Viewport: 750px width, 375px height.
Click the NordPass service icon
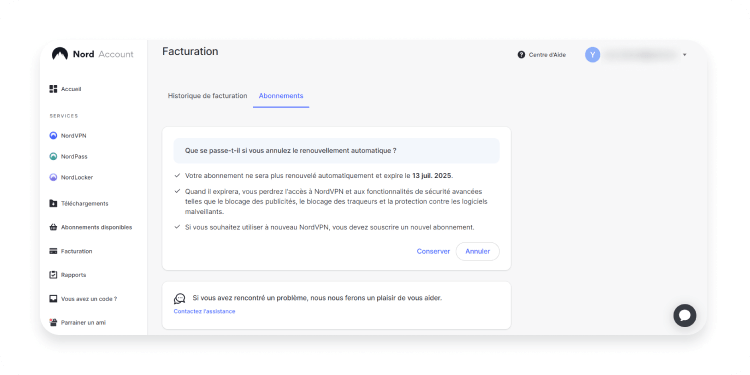click(53, 156)
